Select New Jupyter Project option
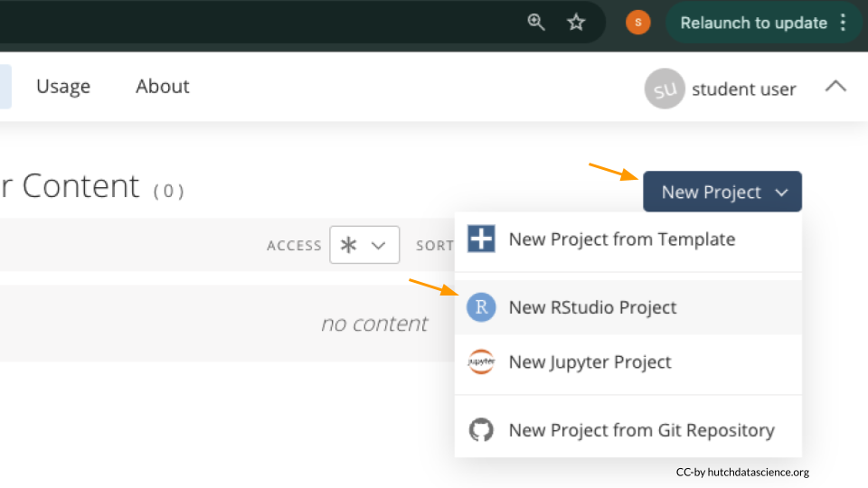 [x=590, y=362]
